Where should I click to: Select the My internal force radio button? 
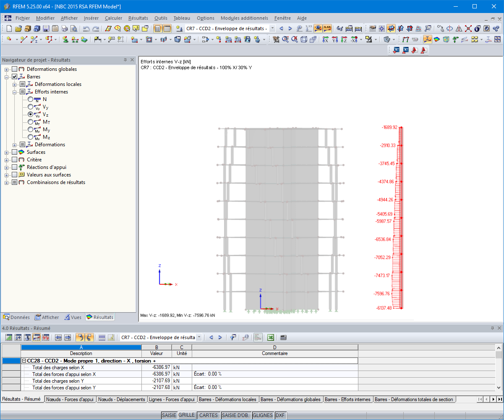pyautogui.click(x=31, y=130)
